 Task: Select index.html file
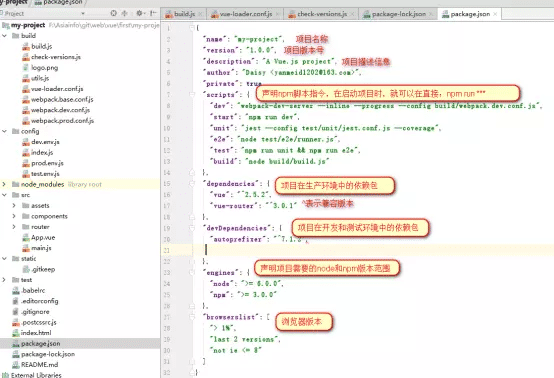(x=32, y=332)
